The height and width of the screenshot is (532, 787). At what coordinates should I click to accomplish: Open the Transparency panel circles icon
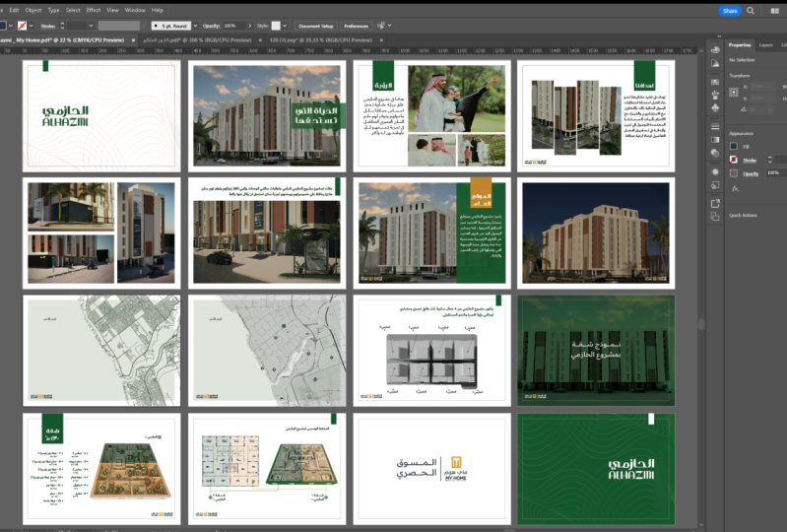coord(715,153)
